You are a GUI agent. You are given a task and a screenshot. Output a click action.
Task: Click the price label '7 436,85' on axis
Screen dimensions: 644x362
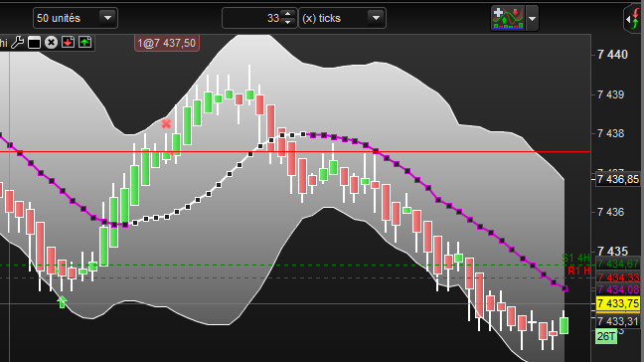[618, 179]
